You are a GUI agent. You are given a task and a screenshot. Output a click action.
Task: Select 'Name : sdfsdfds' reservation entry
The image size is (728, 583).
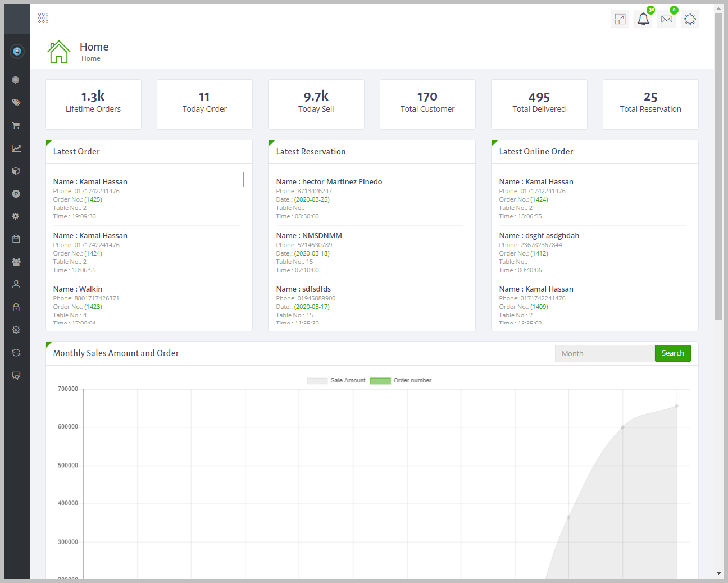pyautogui.click(x=303, y=289)
